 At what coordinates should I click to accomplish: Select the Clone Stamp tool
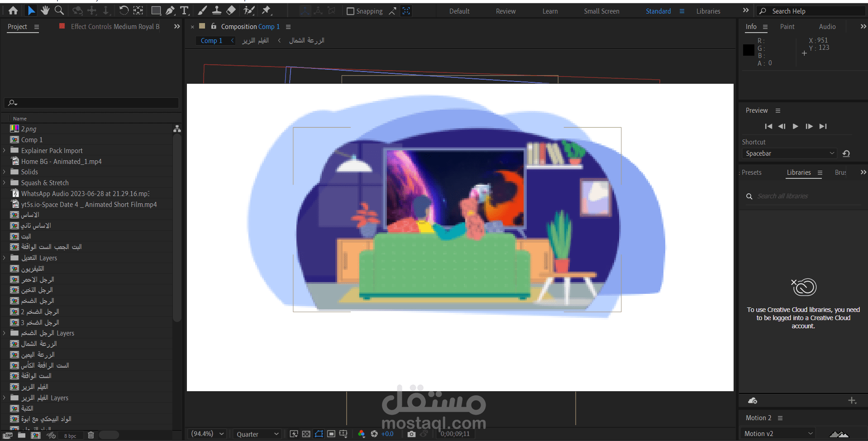pos(216,10)
